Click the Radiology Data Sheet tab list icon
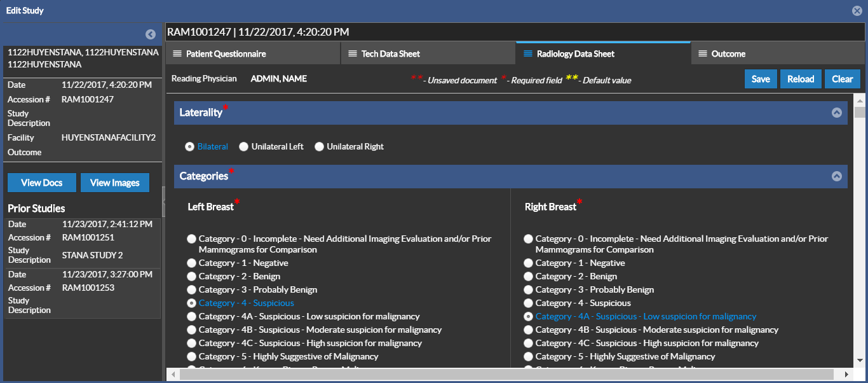Viewport: 868px width, 383px height. coord(527,54)
